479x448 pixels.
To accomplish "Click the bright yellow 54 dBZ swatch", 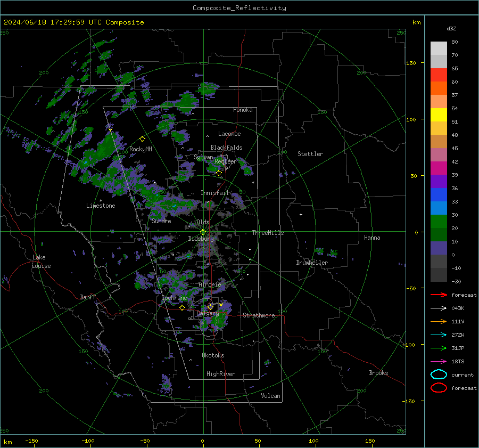I will click(439, 115).
